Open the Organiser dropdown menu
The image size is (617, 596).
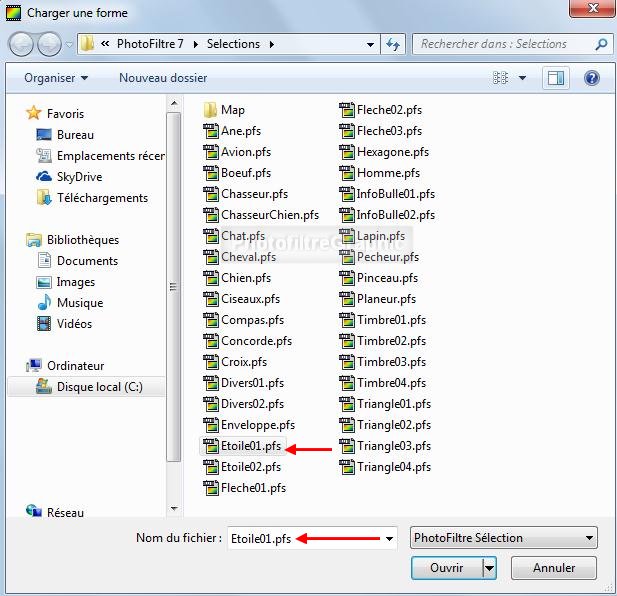click(x=56, y=78)
